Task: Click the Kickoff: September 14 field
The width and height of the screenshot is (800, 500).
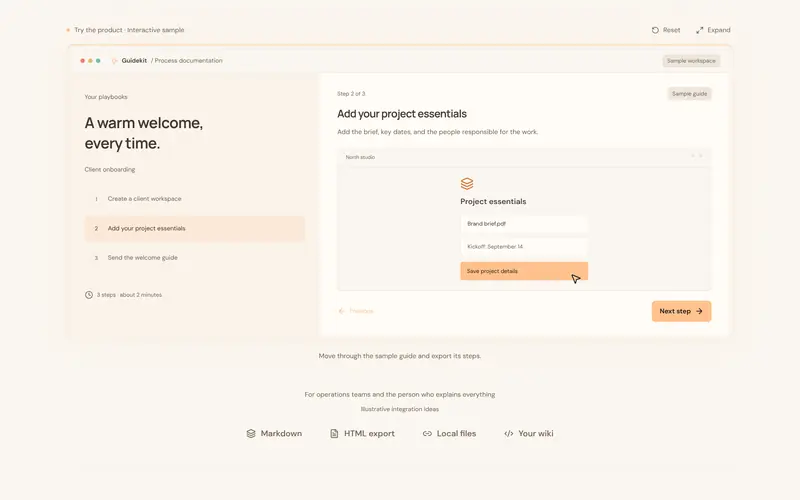Action: tap(524, 247)
